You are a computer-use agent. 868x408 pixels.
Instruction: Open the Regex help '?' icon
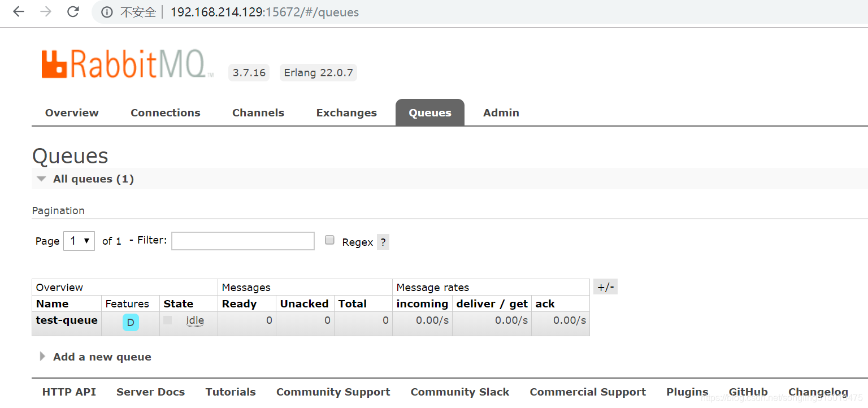[383, 242]
